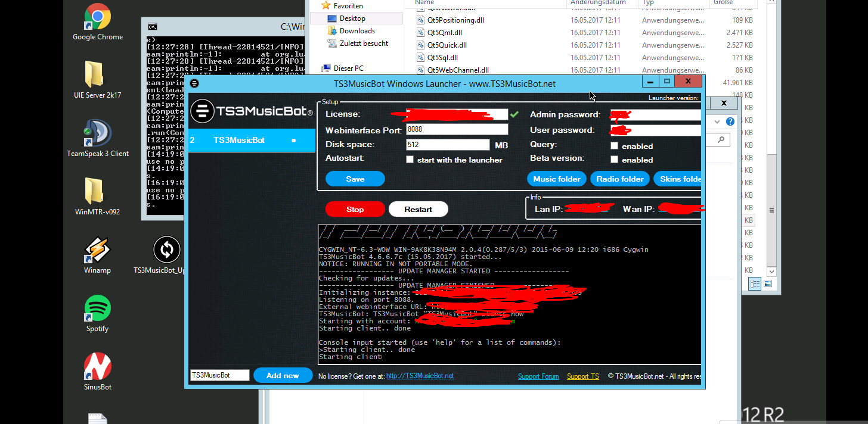868x424 pixels.
Task: Click the Restart button
Action: [418, 209]
